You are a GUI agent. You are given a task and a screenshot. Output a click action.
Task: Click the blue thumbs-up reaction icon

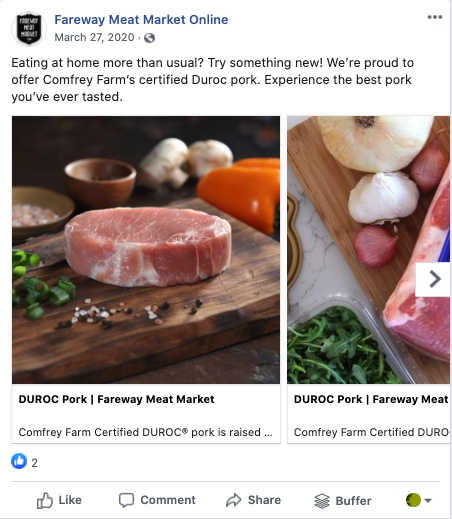click(19, 461)
